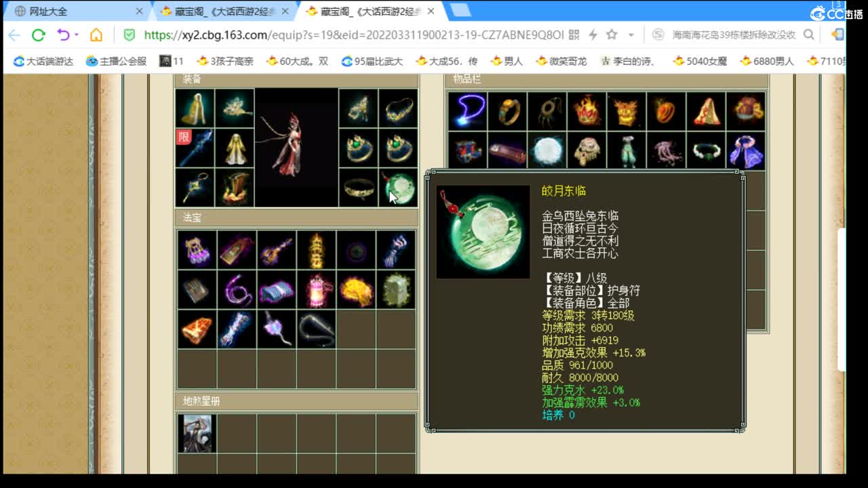Open the 大话端游达 bookmark
This screenshot has width=868, height=488.
point(43,61)
